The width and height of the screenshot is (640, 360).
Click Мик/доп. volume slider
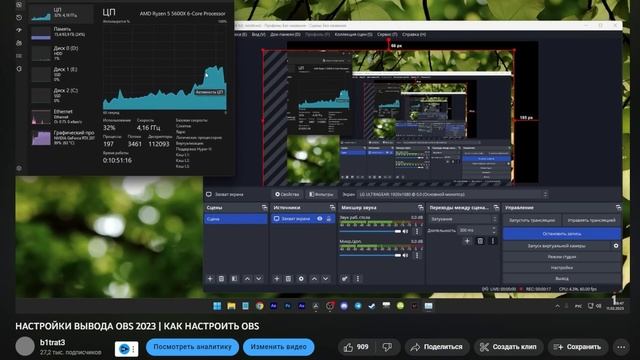[370, 256]
